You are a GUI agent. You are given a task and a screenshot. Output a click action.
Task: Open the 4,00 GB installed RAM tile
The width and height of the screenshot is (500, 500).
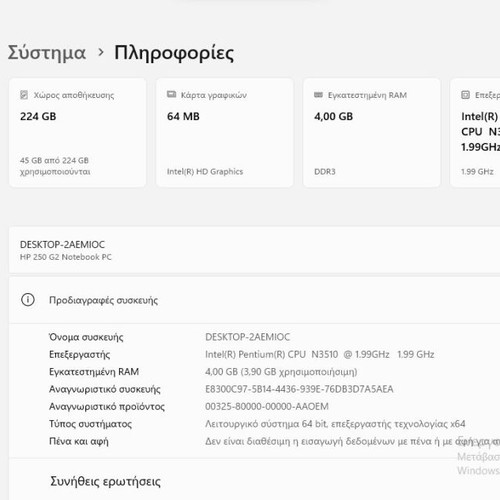372,133
